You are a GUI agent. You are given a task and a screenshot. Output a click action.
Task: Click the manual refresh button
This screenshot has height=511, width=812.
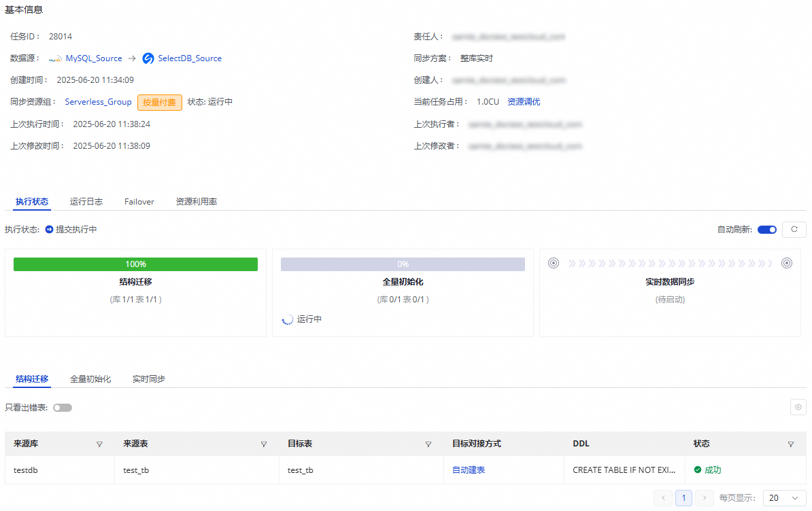pyautogui.click(x=794, y=229)
